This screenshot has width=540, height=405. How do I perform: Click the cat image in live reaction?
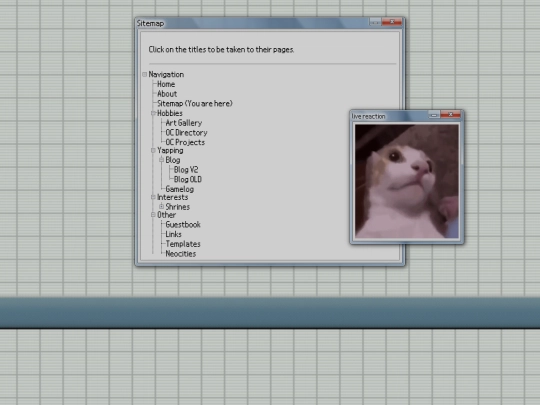407,181
